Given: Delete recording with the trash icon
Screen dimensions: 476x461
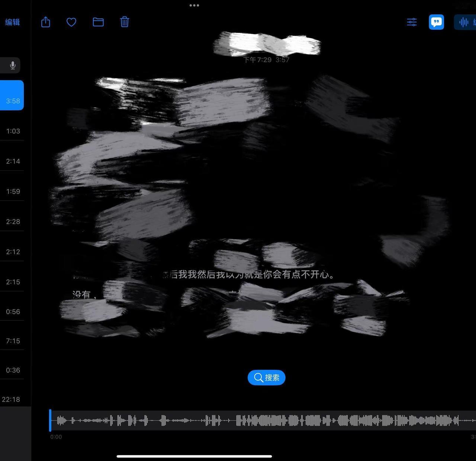Looking at the screenshot, I should tap(125, 22).
